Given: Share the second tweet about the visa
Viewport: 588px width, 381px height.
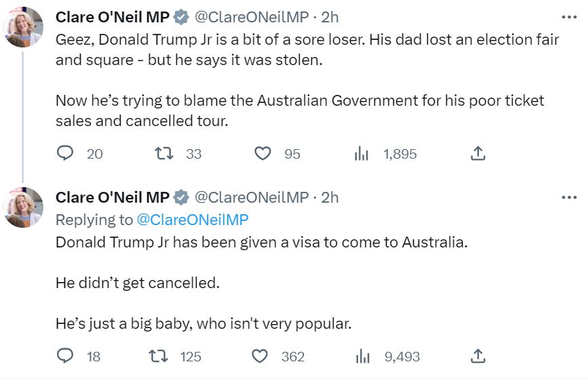Looking at the screenshot, I should (477, 356).
